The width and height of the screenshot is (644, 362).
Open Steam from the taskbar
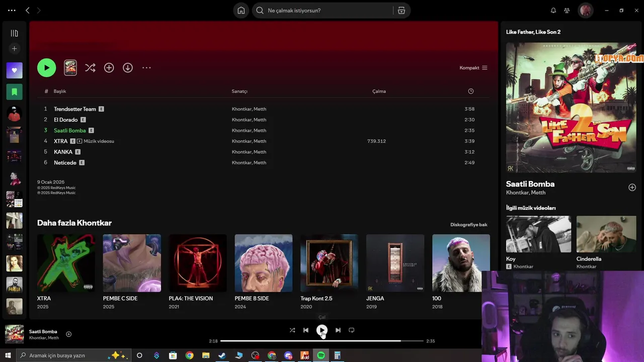click(x=222, y=355)
